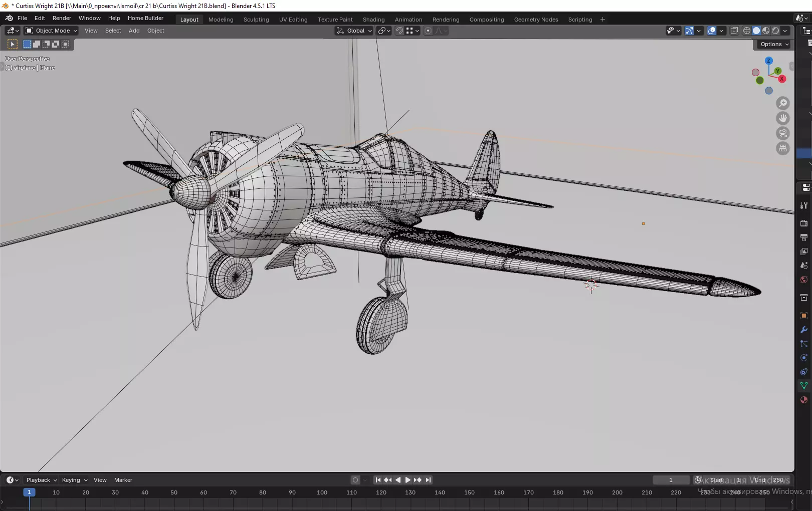Open the snapping options dropdown
Image resolution: width=812 pixels, height=511 pixels.
[413, 31]
